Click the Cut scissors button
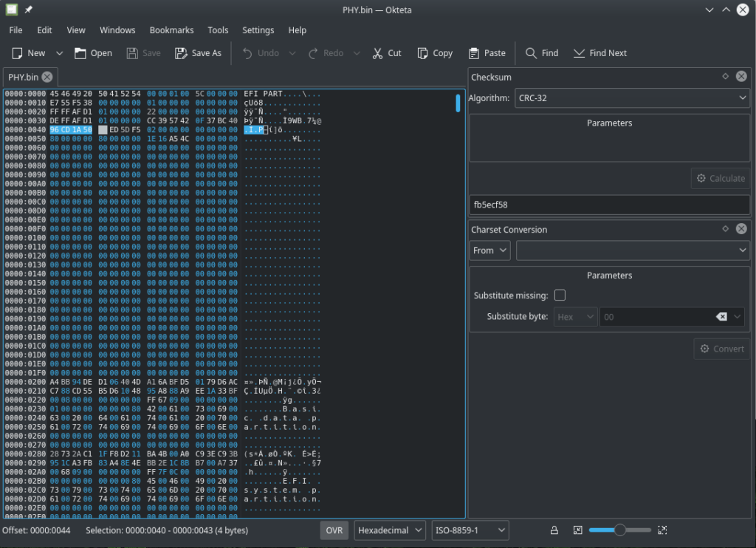Viewport: 756px width, 548px height. pos(387,53)
